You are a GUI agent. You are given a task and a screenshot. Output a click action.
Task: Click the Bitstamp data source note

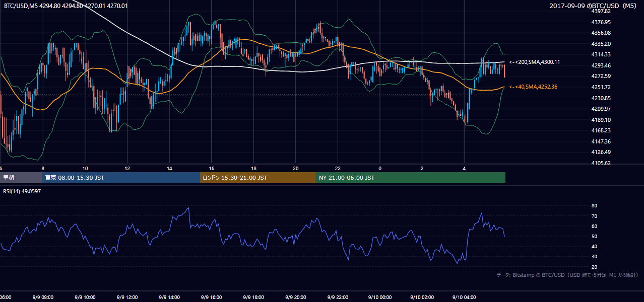tap(567, 275)
